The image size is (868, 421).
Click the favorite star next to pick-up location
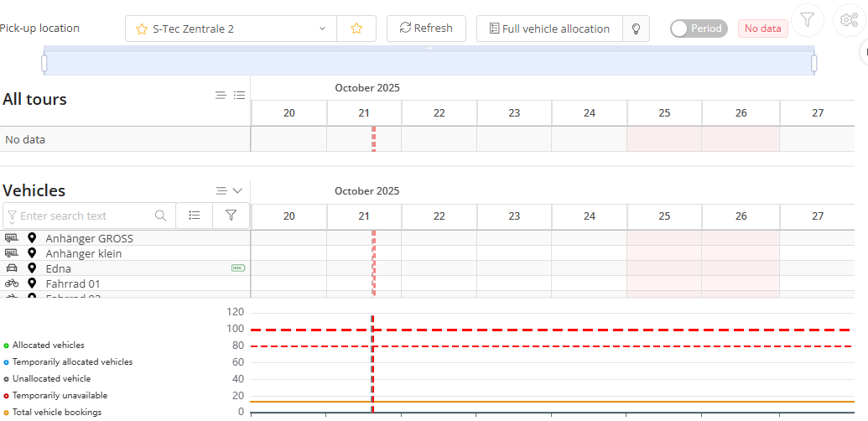356,29
